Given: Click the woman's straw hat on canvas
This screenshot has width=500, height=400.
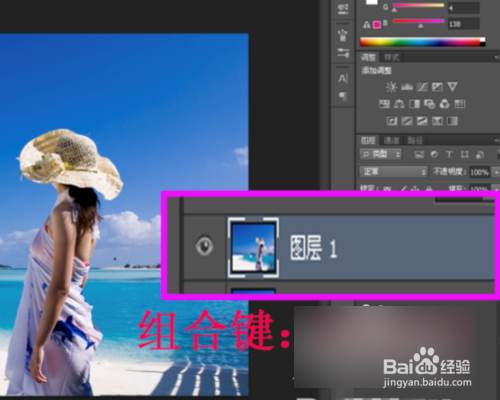Looking at the screenshot, I should 71,164.
